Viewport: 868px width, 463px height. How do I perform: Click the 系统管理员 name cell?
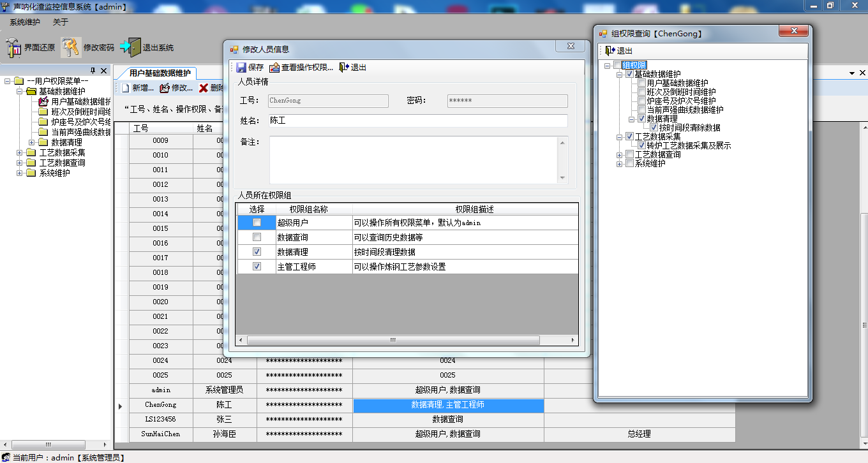(225, 390)
